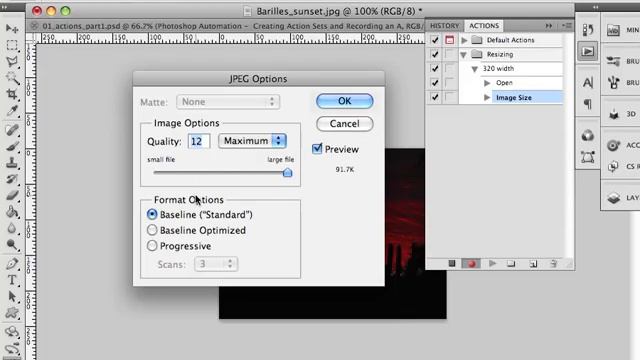Viewport: 640px width, 360px height.
Task: Create new set in Actions panel
Action: pos(511,264)
